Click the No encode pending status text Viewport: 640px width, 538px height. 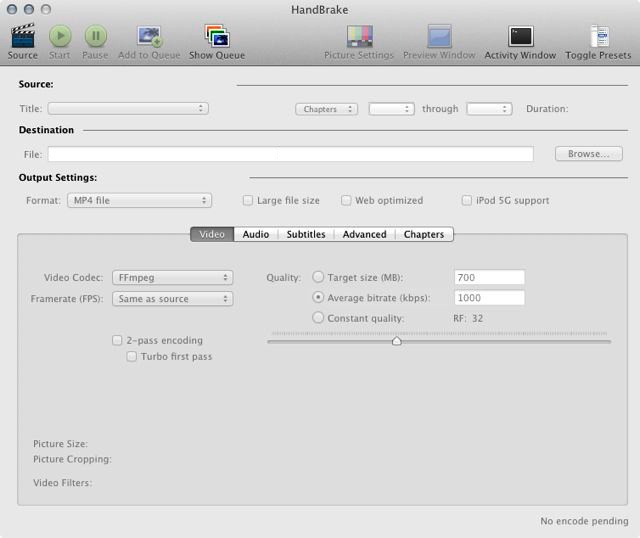(x=584, y=521)
